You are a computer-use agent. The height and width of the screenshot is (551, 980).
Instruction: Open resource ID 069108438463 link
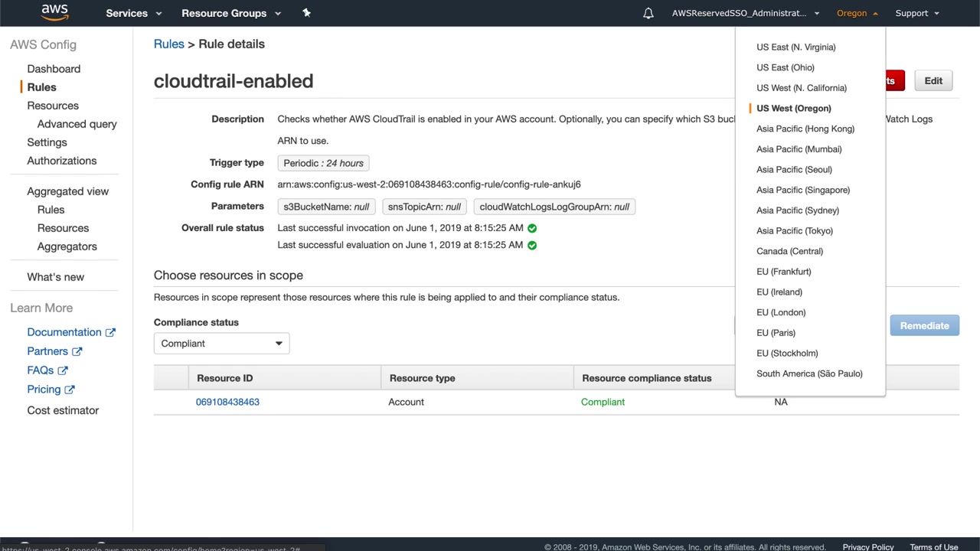point(227,402)
